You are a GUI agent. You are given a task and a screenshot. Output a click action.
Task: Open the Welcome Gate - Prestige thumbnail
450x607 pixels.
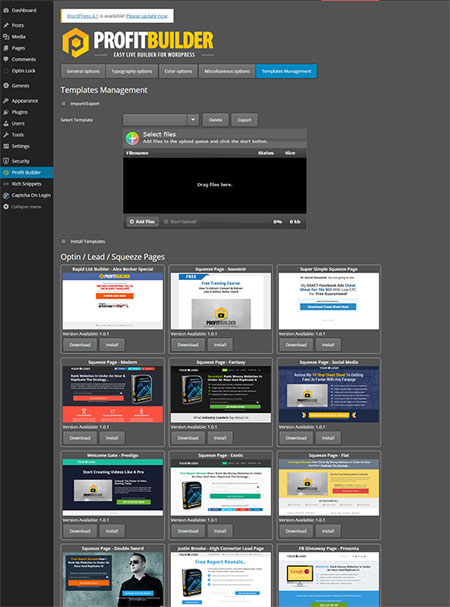pyautogui.click(x=113, y=487)
